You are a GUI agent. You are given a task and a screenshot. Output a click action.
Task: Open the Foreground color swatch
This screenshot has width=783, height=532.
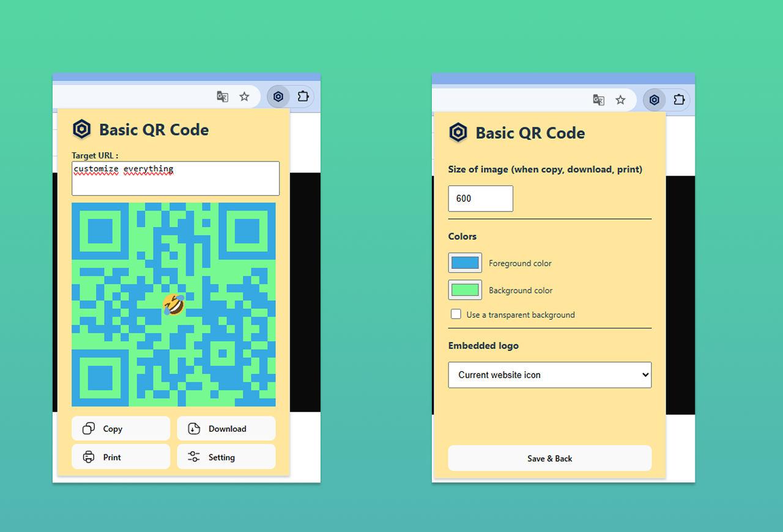coord(465,263)
